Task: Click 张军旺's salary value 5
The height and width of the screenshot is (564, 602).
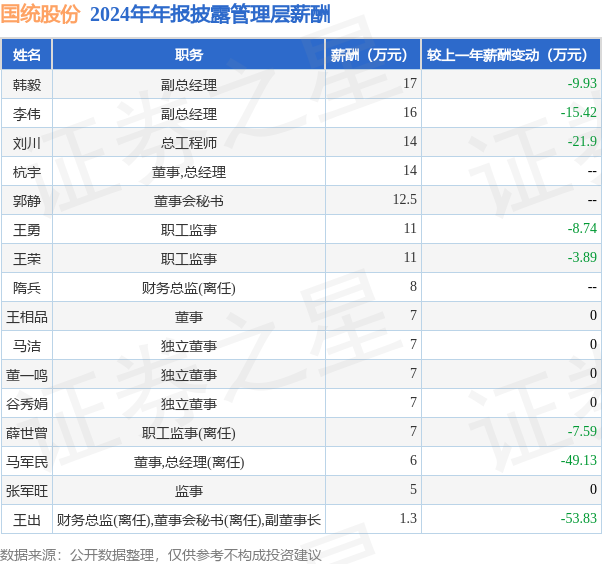Action: click(413, 489)
